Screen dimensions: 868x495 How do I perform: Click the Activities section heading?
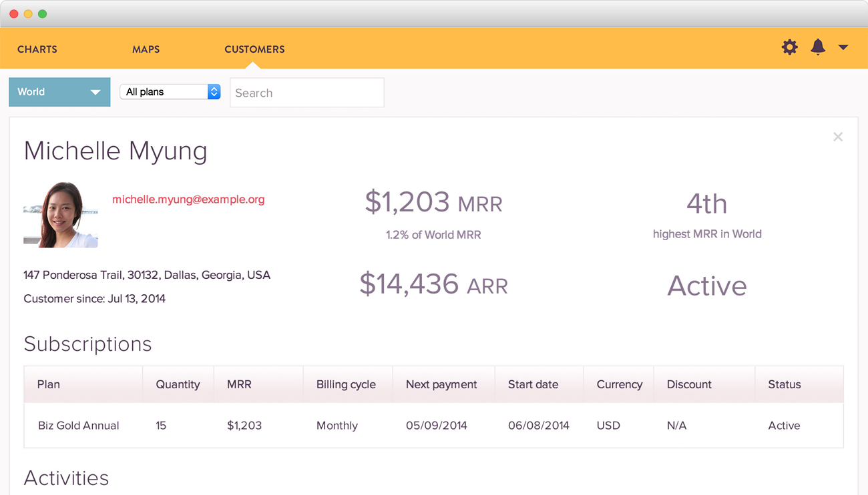coord(66,478)
